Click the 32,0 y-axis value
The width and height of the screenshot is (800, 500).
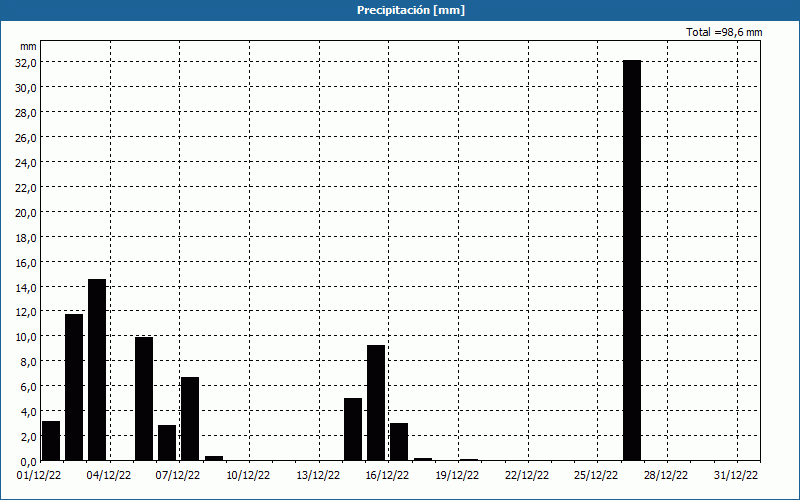click(26, 63)
